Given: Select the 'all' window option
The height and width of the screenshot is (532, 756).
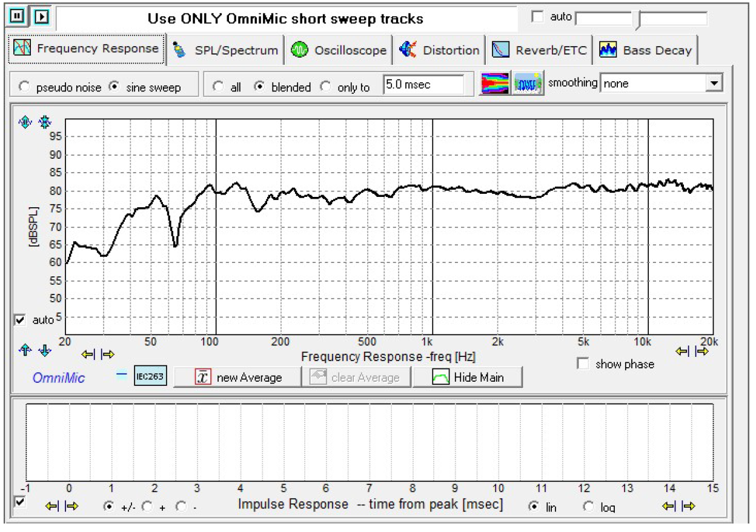Looking at the screenshot, I should point(218,87).
